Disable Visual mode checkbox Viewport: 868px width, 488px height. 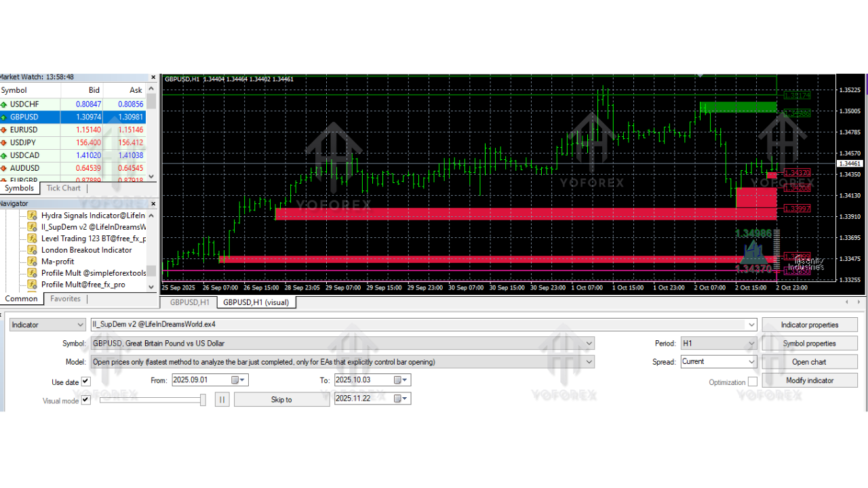tap(85, 399)
